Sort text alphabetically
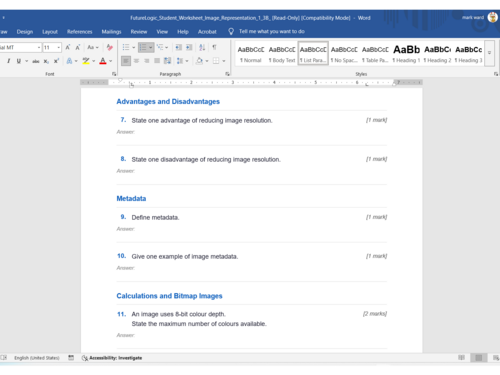This screenshot has height=375, width=500. [202, 47]
